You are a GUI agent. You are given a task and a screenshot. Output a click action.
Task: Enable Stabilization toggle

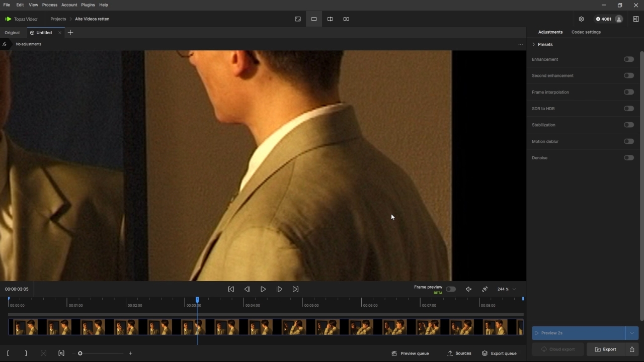click(x=629, y=125)
